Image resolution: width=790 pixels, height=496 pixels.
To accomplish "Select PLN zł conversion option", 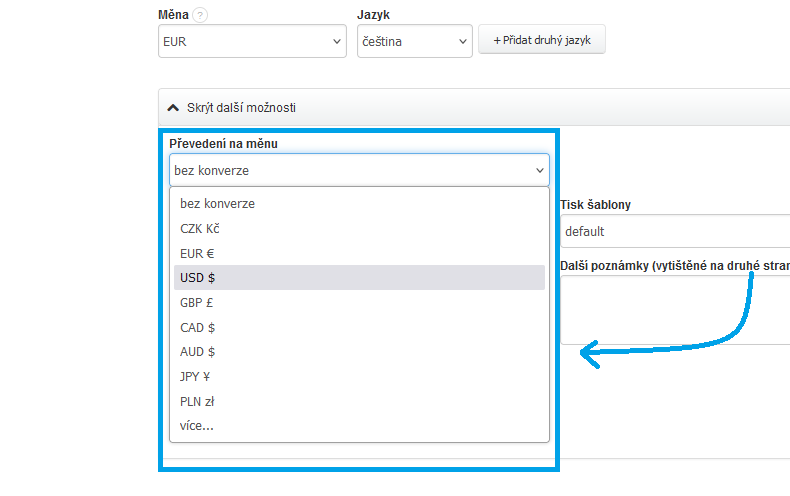I will click(197, 402).
